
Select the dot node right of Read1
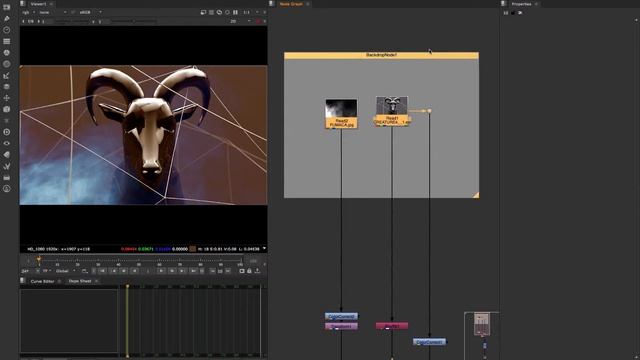coord(429,111)
